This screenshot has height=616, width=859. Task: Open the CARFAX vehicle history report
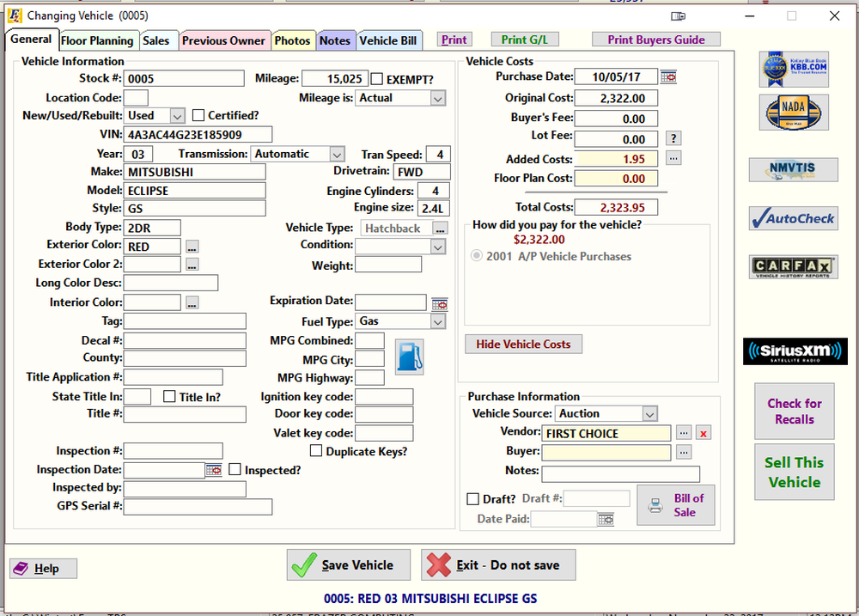click(x=792, y=266)
